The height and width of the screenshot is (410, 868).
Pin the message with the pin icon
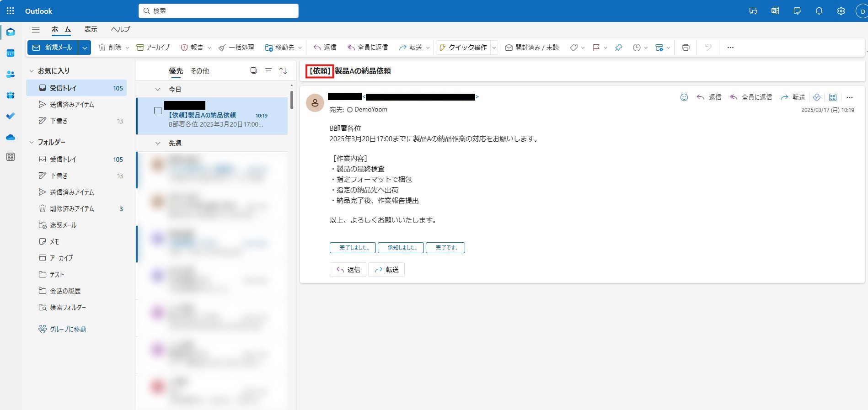618,48
